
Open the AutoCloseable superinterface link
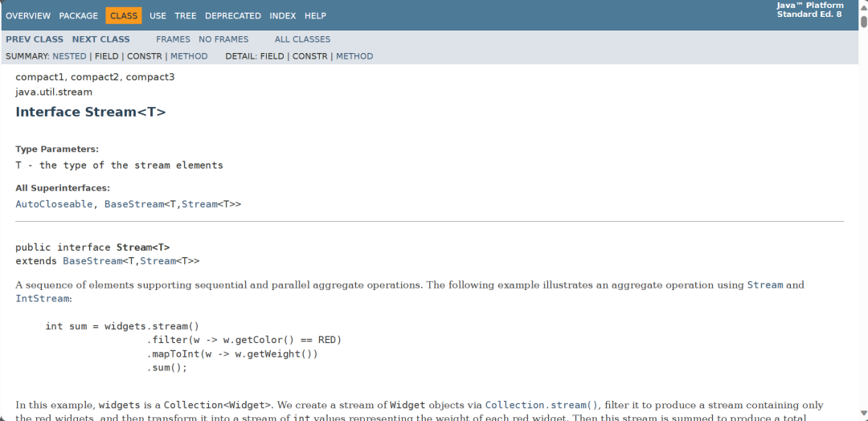[x=54, y=204]
